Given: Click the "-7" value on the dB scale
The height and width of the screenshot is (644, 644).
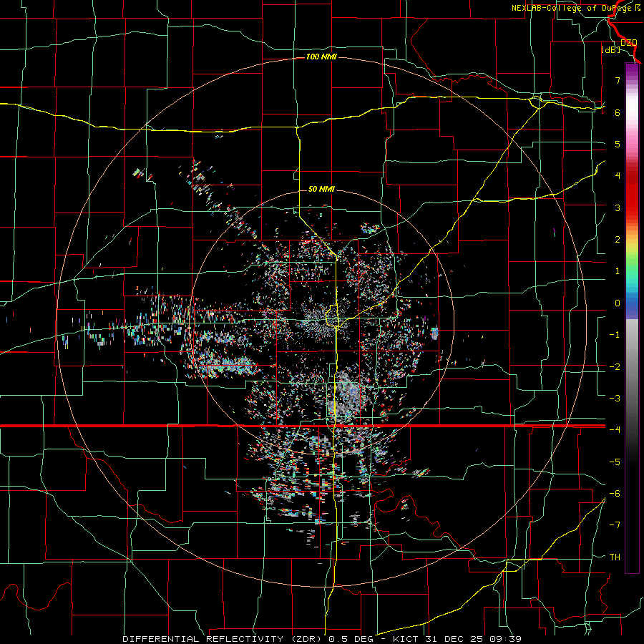Looking at the screenshot, I should [x=615, y=525].
